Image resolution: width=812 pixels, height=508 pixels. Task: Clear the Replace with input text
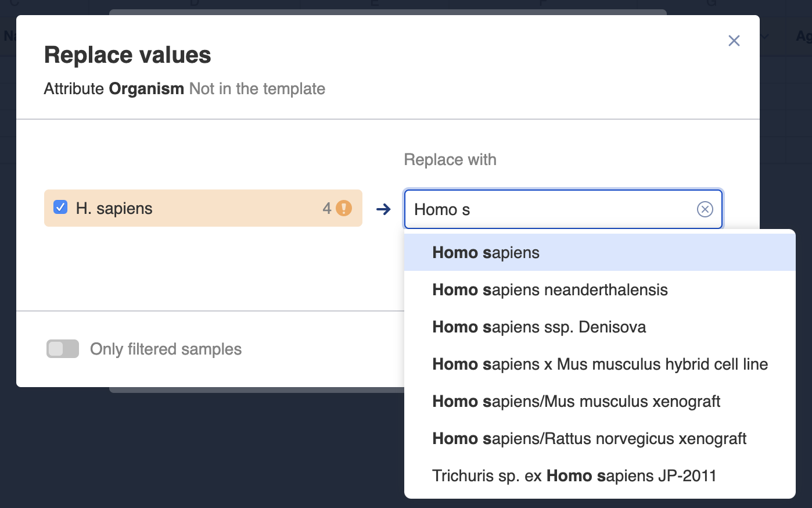click(705, 209)
